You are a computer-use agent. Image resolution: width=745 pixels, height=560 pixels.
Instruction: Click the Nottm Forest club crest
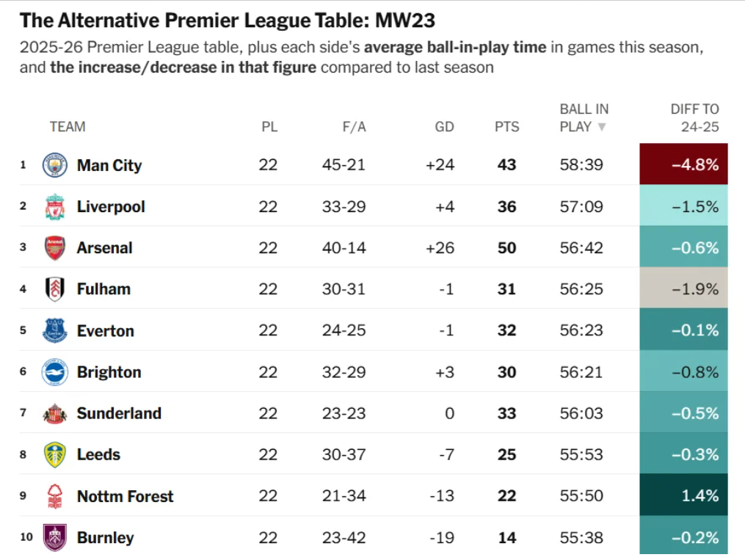(x=54, y=496)
